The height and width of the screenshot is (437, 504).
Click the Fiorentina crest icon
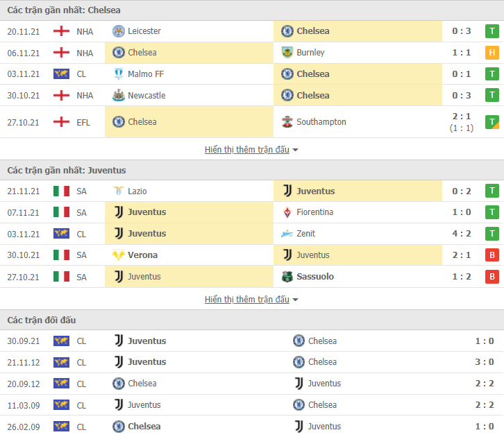[287, 212]
